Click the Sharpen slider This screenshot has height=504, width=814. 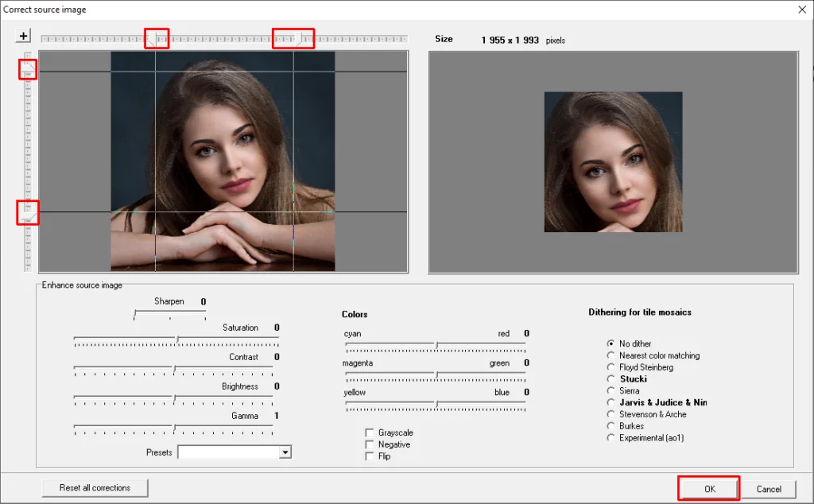[170, 314]
